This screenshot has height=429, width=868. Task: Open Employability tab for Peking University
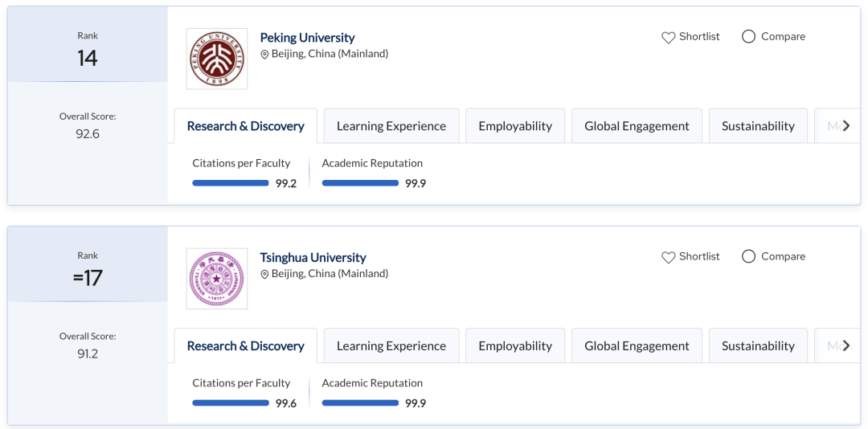(x=515, y=125)
